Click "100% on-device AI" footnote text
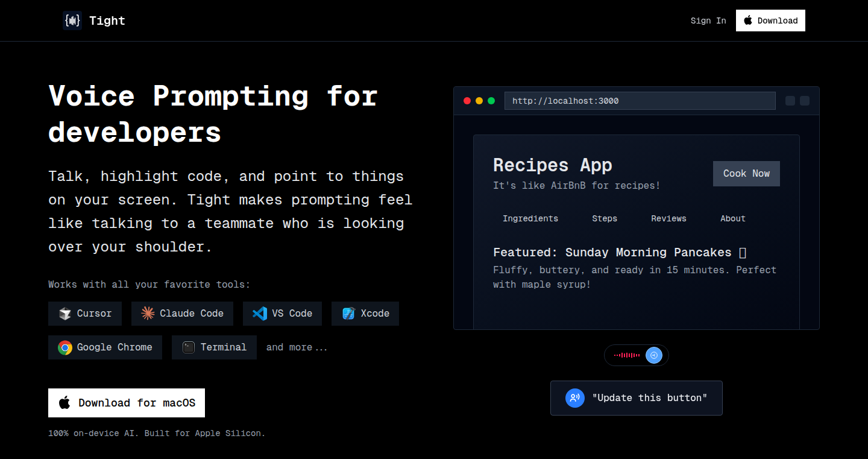This screenshot has height=459, width=868. [x=157, y=433]
